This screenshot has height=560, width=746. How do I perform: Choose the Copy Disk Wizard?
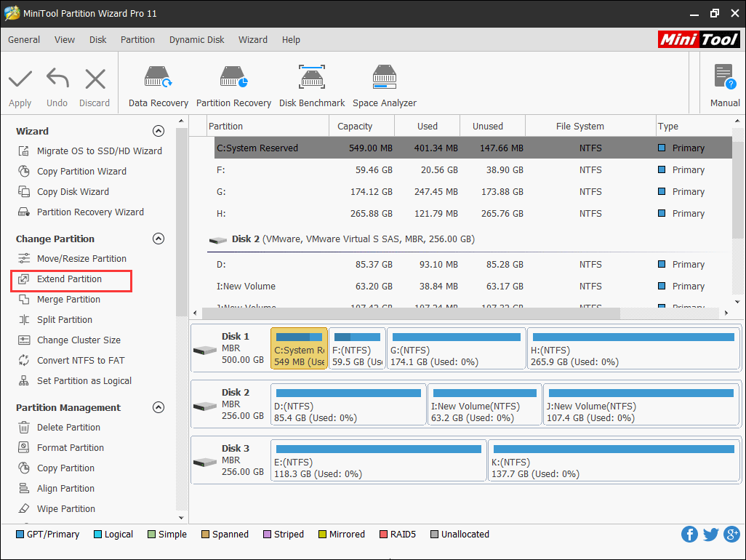[x=73, y=191]
